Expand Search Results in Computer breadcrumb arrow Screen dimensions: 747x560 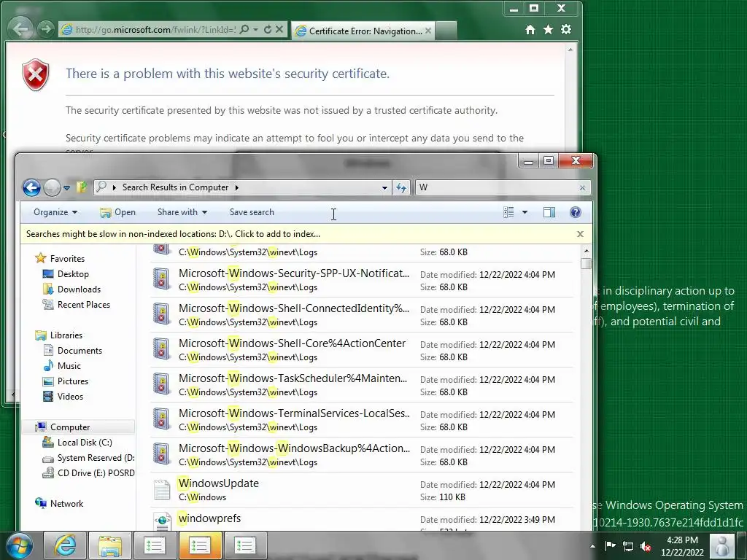pyautogui.click(x=237, y=187)
